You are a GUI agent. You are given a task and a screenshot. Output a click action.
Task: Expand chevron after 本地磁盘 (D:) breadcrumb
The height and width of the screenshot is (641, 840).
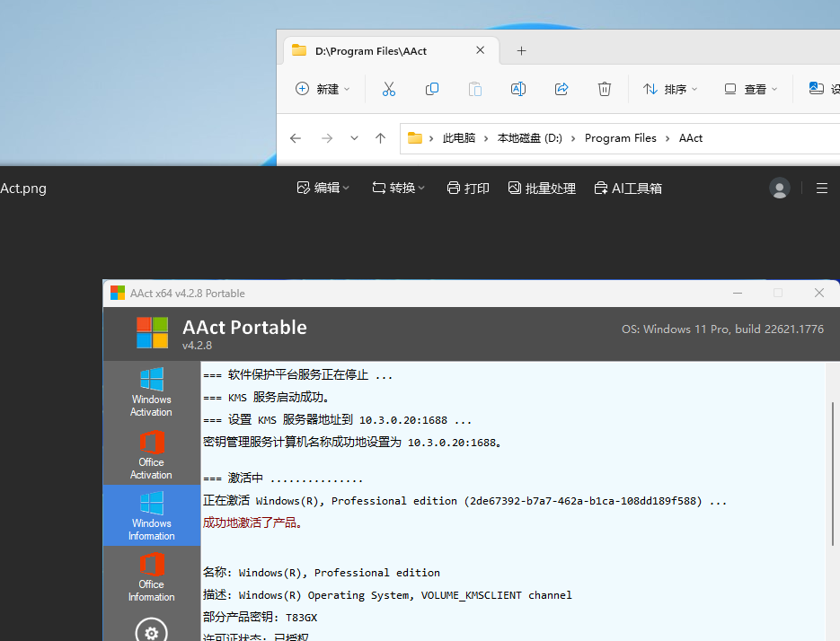(573, 138)
